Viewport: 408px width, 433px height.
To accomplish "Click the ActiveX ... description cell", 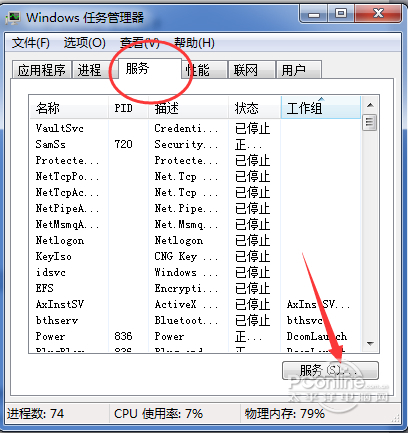I will pyautogui.click(x=186, y=304).
